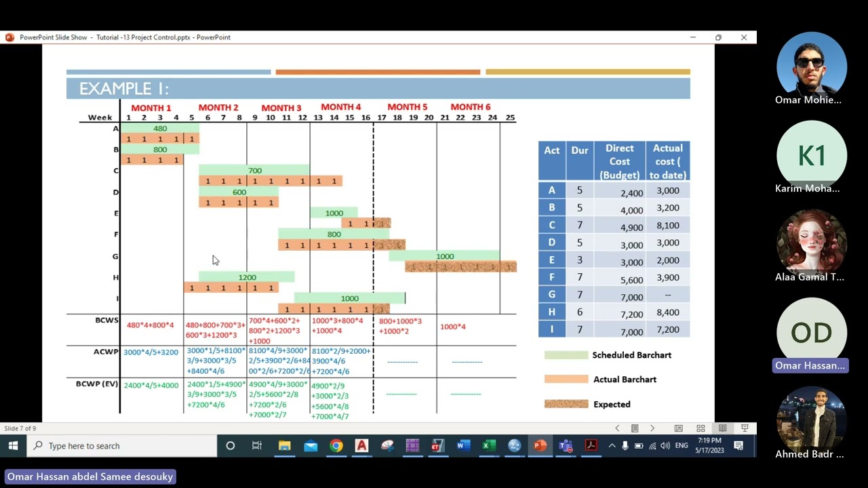This screenshot has width=868, height=488.
Task: Click 'Actual cost ( to date)' table header
Action: 667,161
